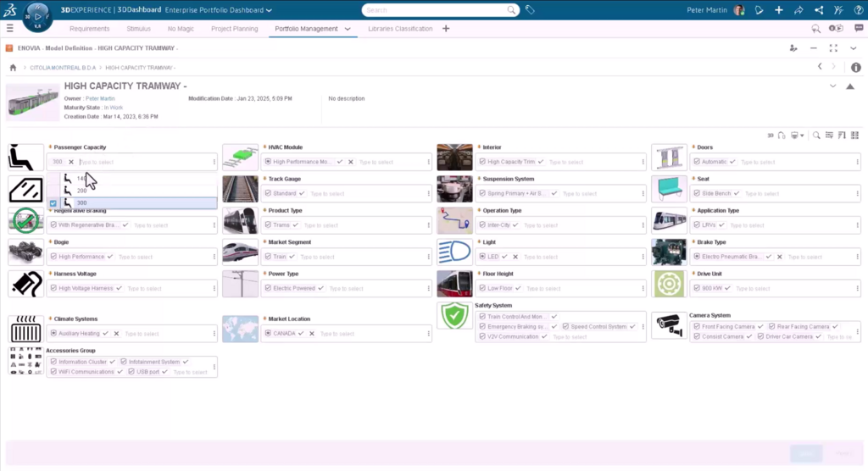Image resolution: width=868 pixels, height=471 pixels.
Task: Open the hamburger menu beside the tabs
Action: (10, 29)
